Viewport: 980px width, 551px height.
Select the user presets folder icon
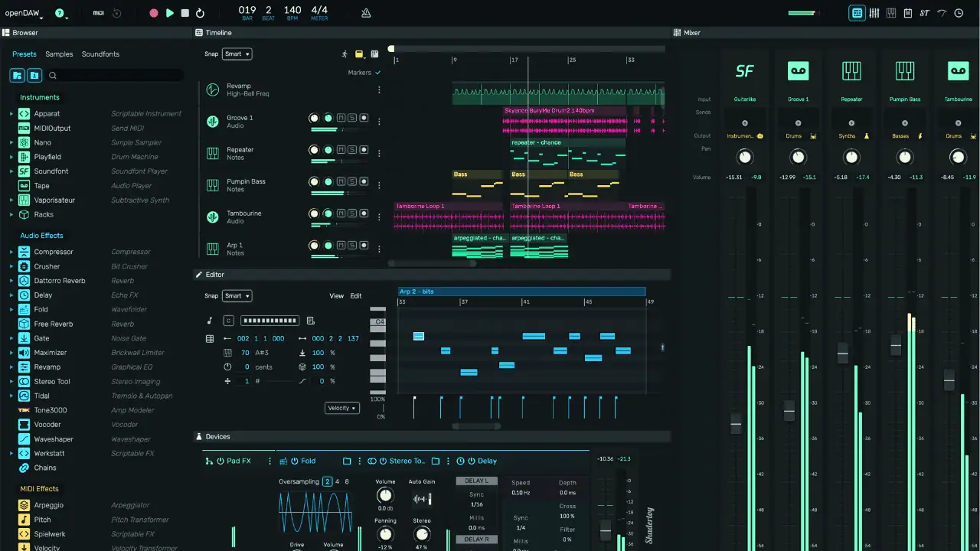click(x=34, y=76)
